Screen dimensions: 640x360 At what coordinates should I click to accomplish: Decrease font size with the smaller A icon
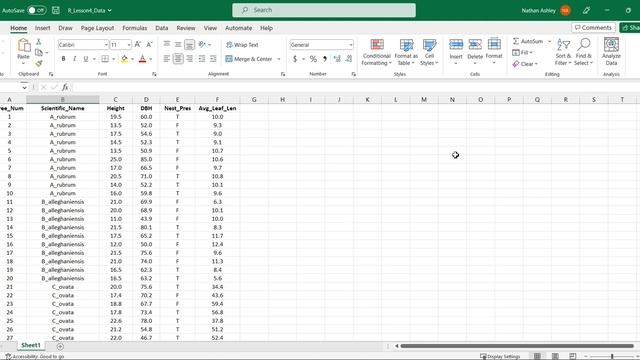pyautogui.click(x=149, y=44)
